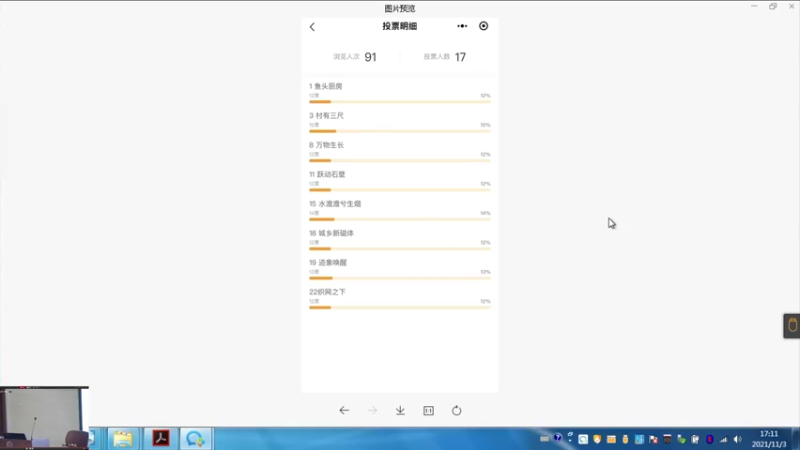The image size is (800, 450).
Task: Click the keyboard icon in the system tray
Action: (x=544, y=439)
